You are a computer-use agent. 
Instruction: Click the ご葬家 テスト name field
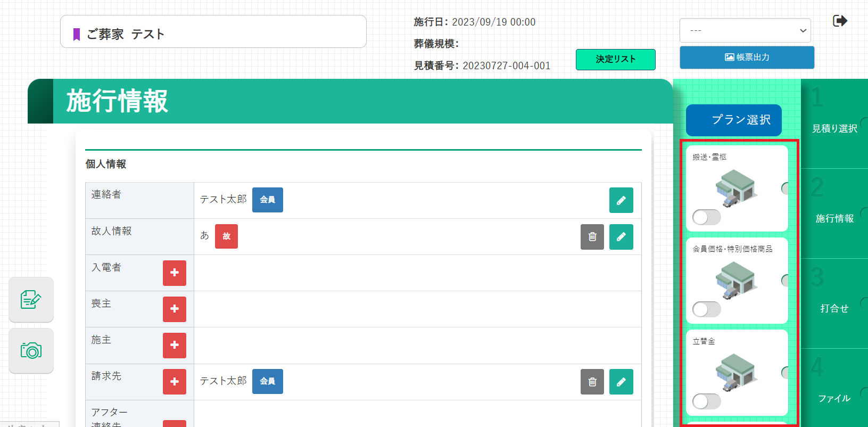213,32
